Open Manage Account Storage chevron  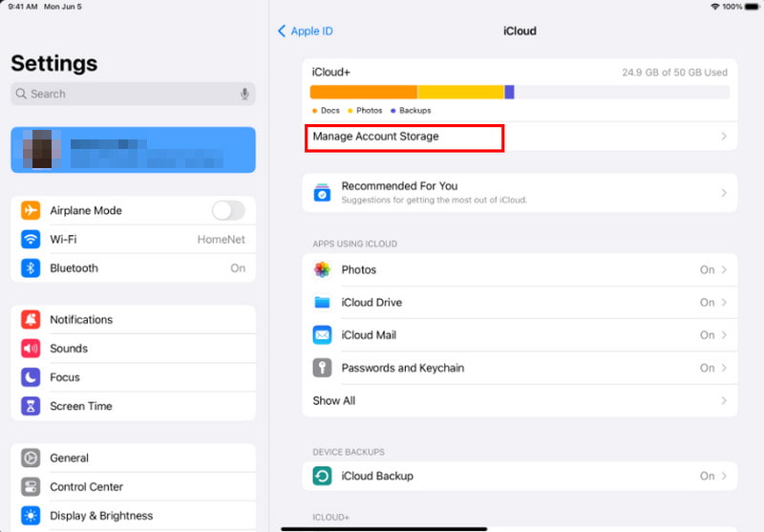click(x=724, y=137)
